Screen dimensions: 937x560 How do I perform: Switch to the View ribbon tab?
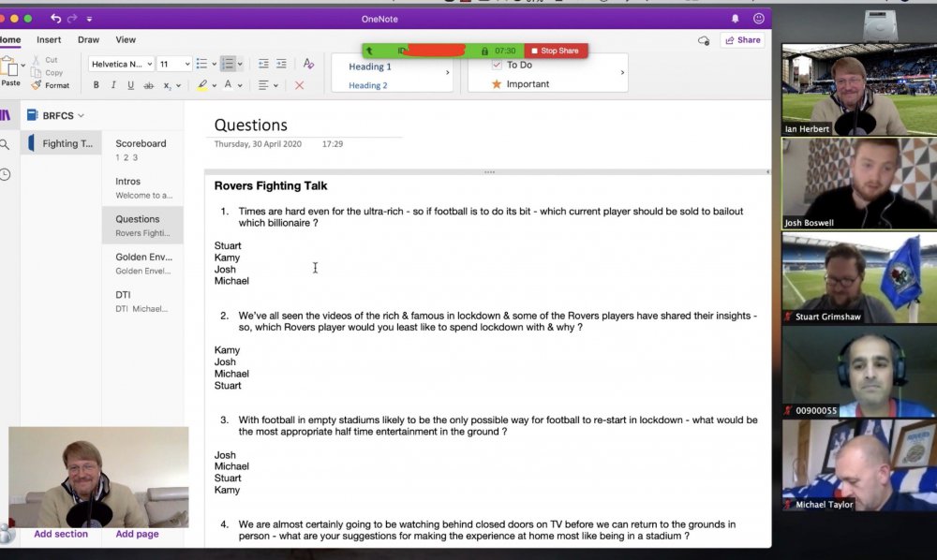tap(126, 40)
